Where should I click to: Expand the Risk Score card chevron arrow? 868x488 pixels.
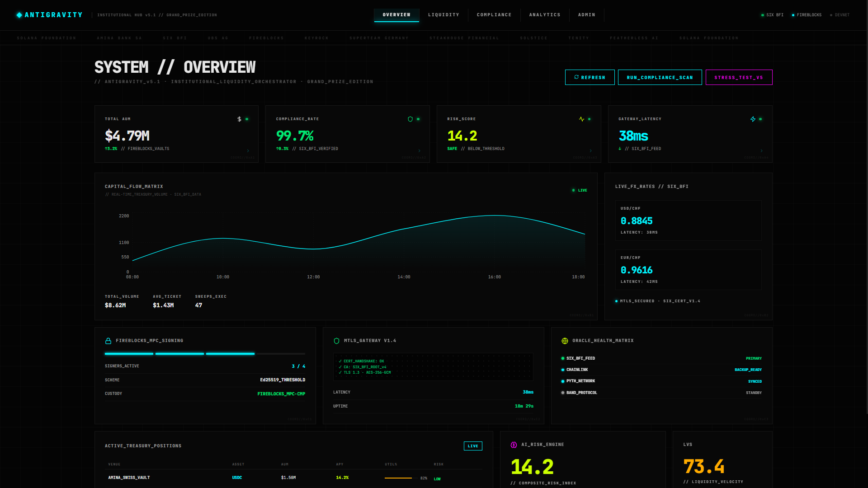(x=590, y=151)
